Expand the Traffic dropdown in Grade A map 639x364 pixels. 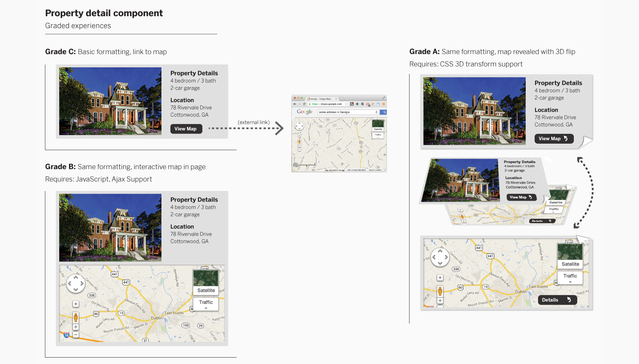coord(570,277)
